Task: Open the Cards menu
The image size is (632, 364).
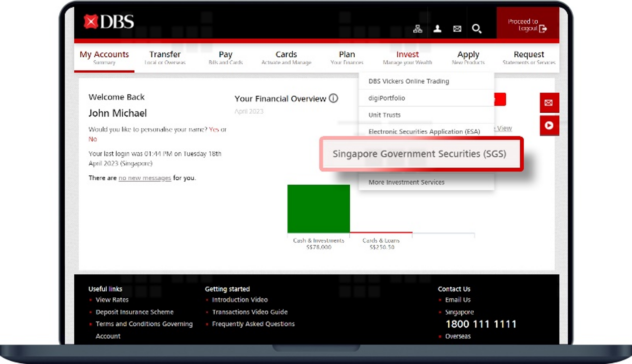Action: [x=286, y=58]
